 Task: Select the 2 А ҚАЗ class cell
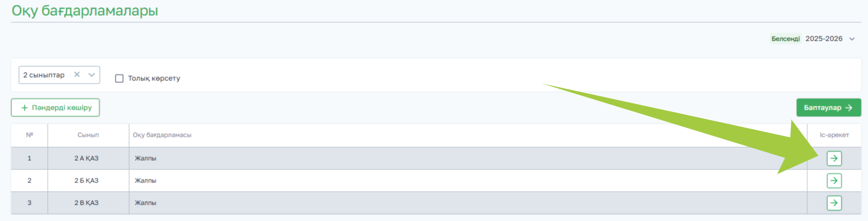click(86, 159)
